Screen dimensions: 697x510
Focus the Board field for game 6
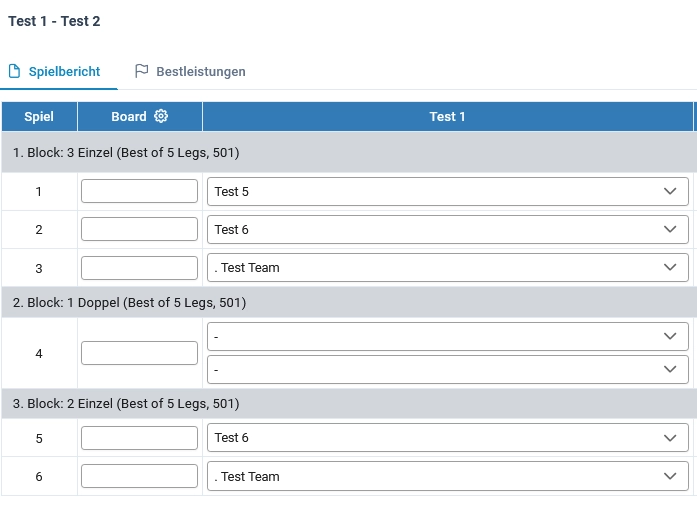point(140,476)
